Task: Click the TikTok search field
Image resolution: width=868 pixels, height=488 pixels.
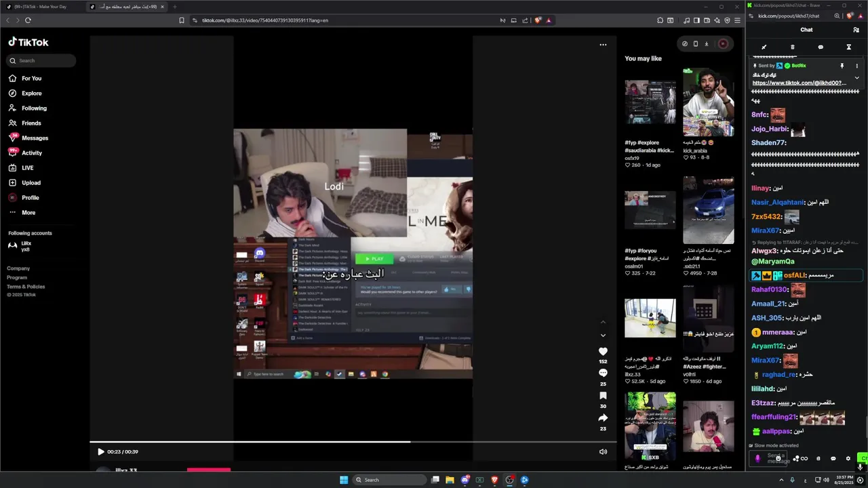Action: (42, 60)
